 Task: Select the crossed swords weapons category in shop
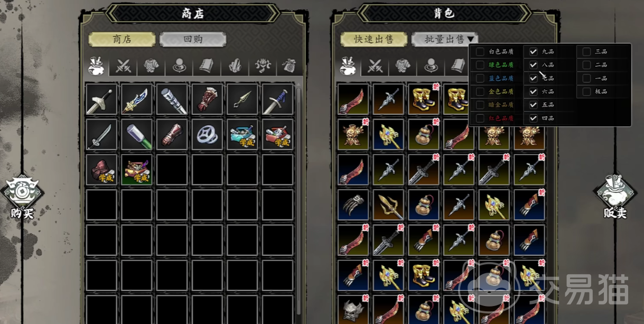[x=124, y=67]
